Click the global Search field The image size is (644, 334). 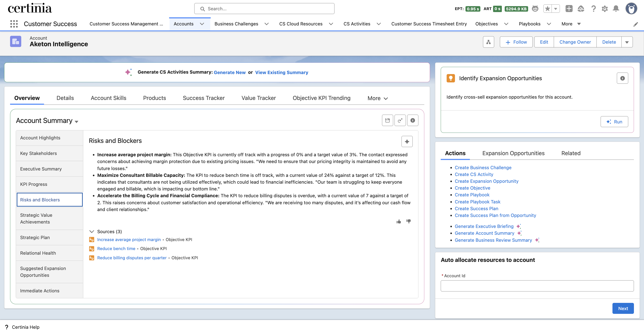[x=264, y=9]
